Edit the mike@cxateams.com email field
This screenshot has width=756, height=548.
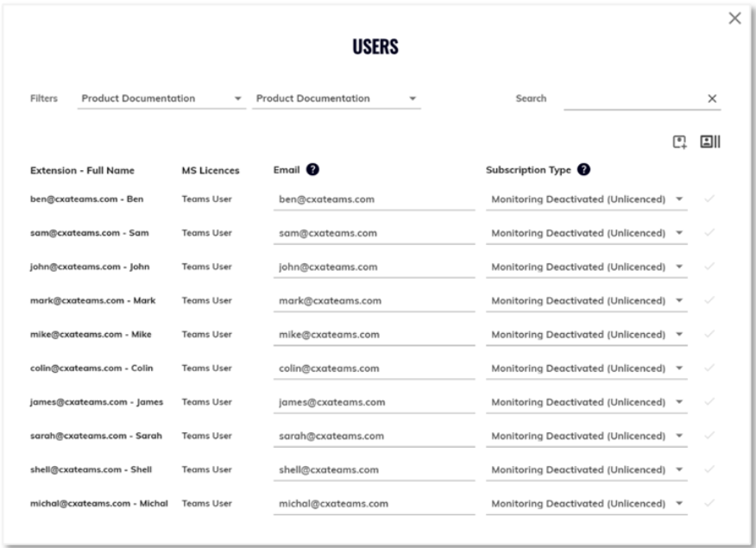point(374,335)
